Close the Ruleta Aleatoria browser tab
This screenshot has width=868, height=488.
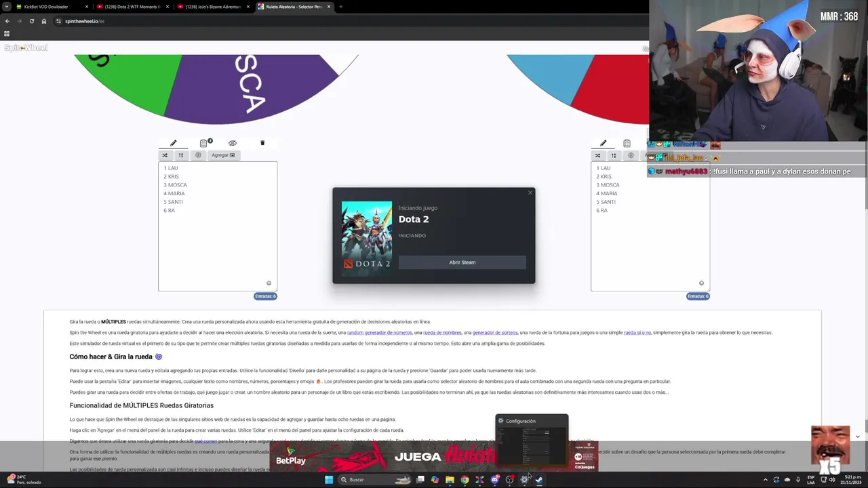click(329, 7)
